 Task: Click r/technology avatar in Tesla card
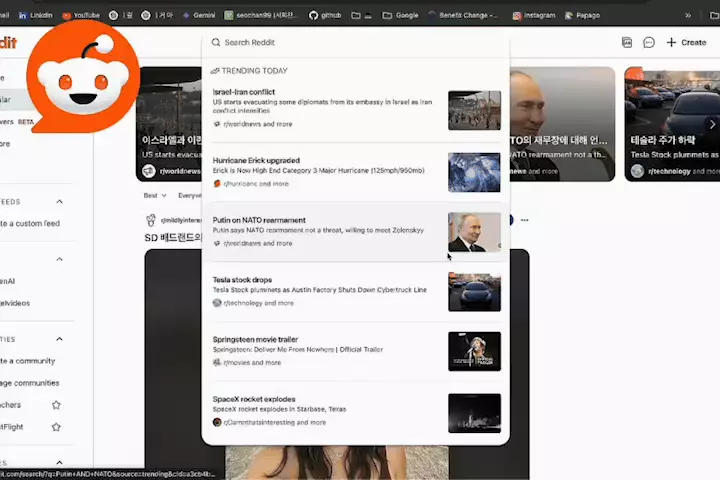637,171
